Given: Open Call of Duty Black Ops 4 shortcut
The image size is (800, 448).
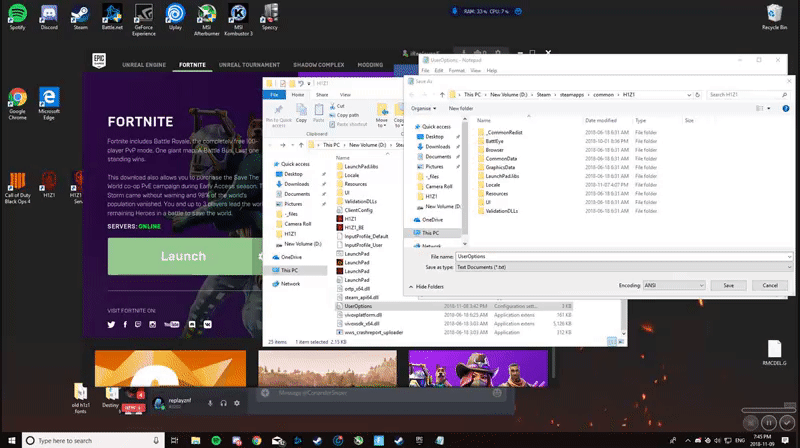Looking at the screenshot, I should click(17, 188).
